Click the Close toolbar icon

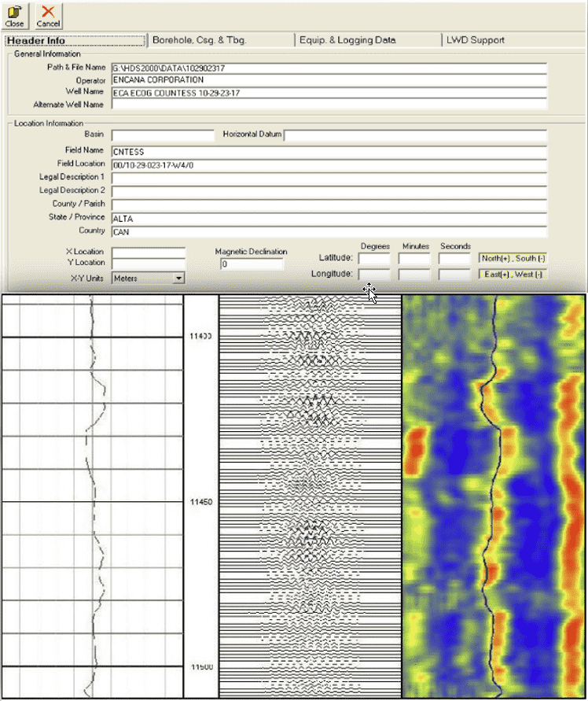14,15
